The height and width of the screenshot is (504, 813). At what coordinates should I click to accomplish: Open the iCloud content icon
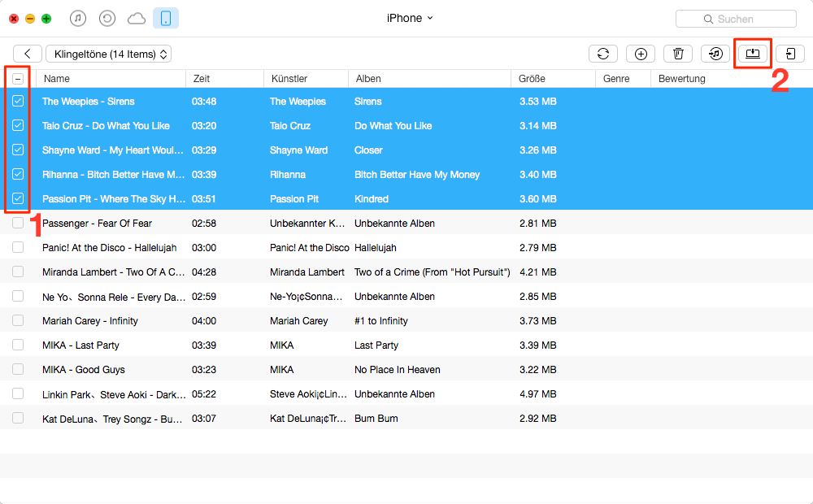coord(137,19)
